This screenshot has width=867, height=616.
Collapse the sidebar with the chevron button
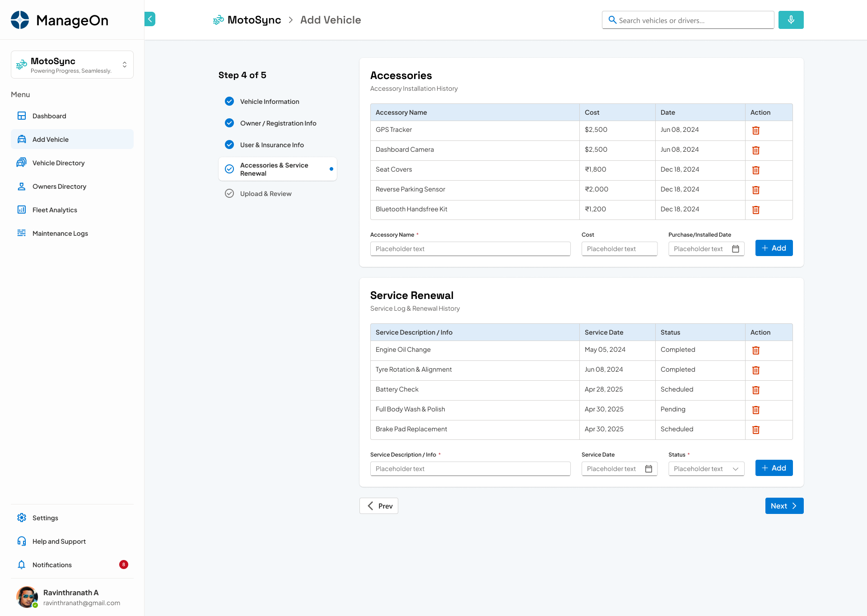[149, 19]
